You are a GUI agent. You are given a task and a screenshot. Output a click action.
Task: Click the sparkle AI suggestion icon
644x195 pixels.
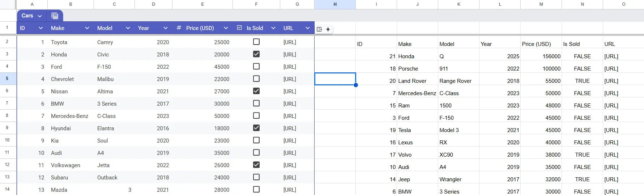(328, 29)
